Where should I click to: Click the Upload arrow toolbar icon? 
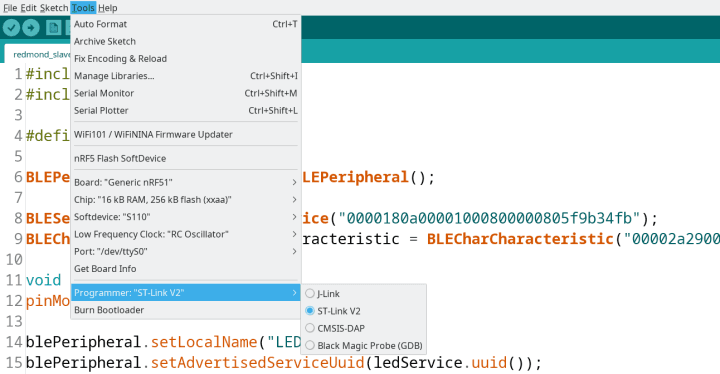[x=31, y=28]
